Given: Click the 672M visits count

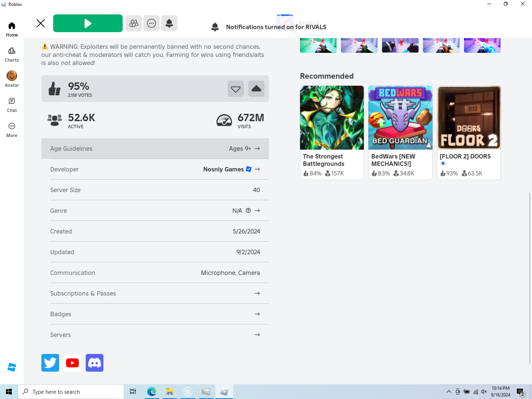Looking at the screenshot, I should click(x=251, y=117).
